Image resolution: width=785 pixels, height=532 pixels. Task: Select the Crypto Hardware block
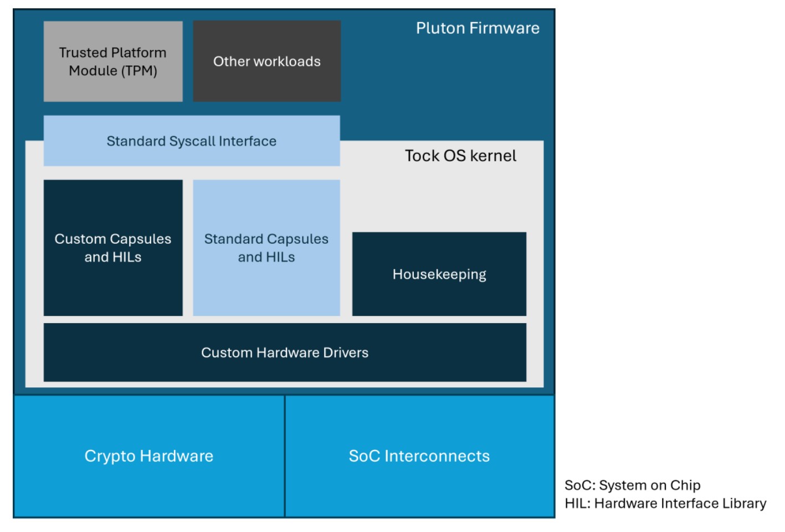[x=148, y=456]
